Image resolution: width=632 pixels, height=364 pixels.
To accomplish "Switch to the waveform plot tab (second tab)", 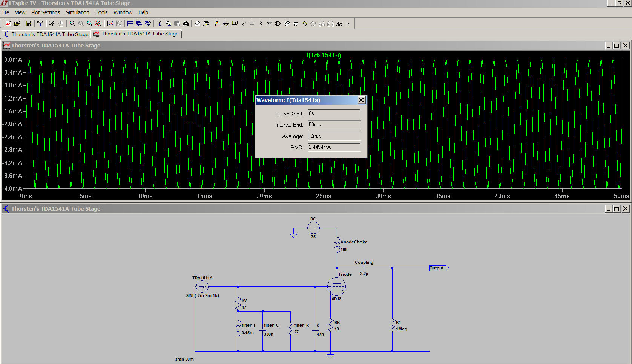I will point(137,34).
